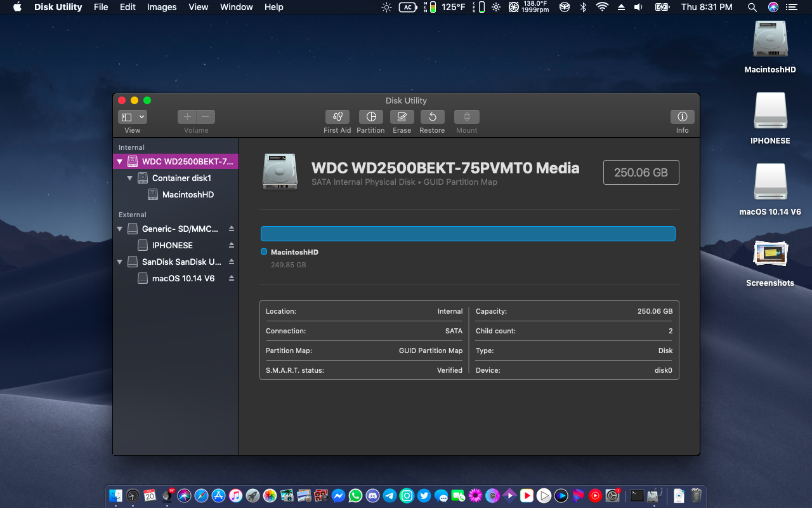
Task: Collapse the Container disk1 triangle
Action: (x=129, y=178)
